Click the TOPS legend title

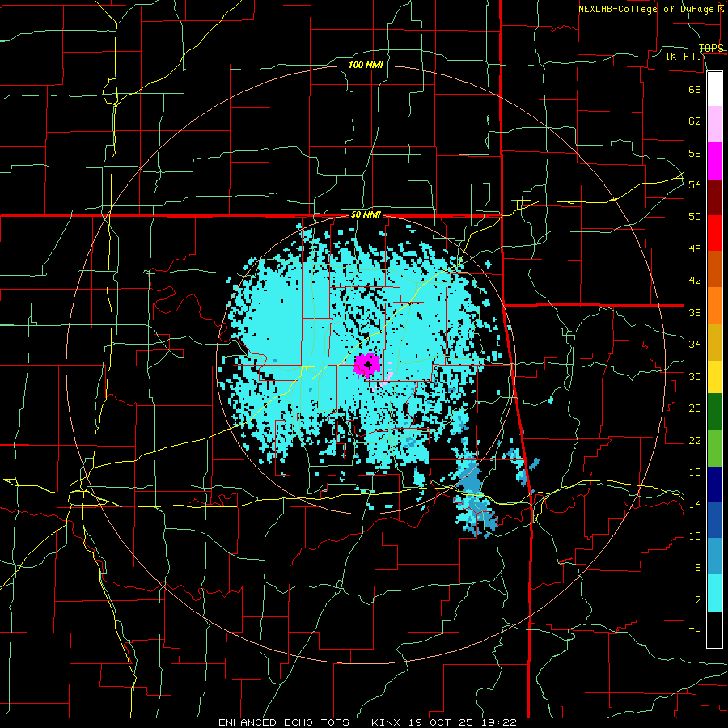(x=711, y=49)
